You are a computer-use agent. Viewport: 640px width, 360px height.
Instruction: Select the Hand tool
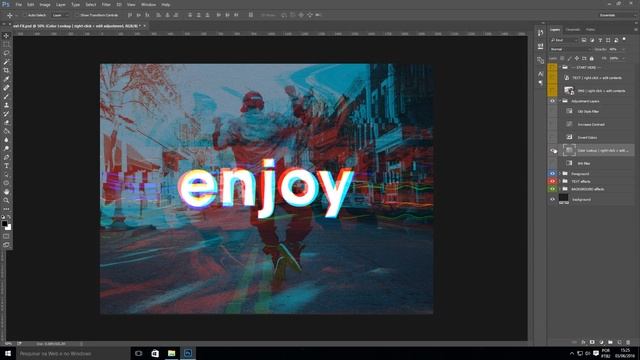[x=6, y=191]
